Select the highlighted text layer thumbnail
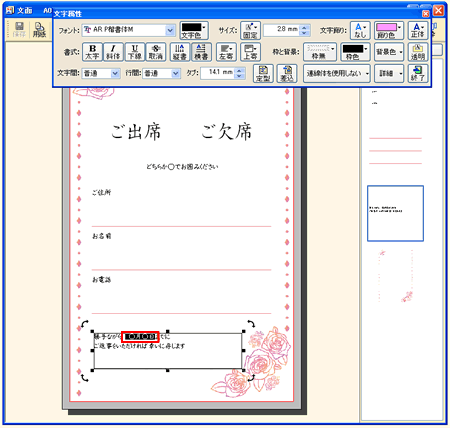Image resolution: width=450 pixels, height=428 pixels. coord(395,213)
